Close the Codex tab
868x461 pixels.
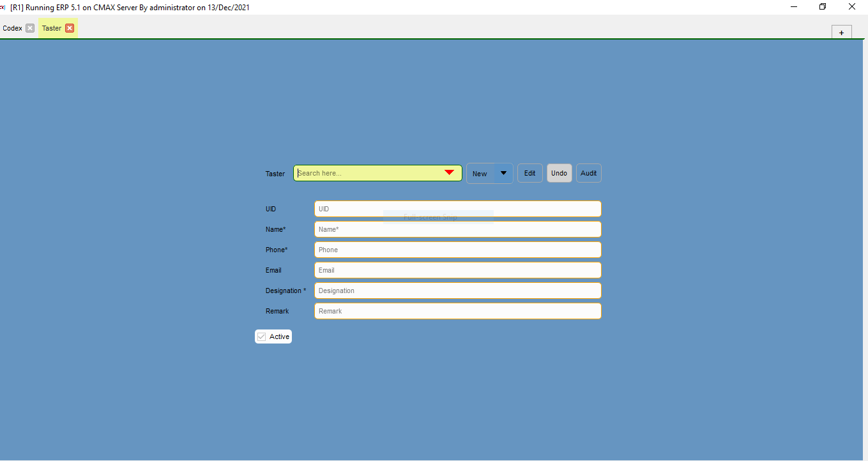tap(30, 28)
